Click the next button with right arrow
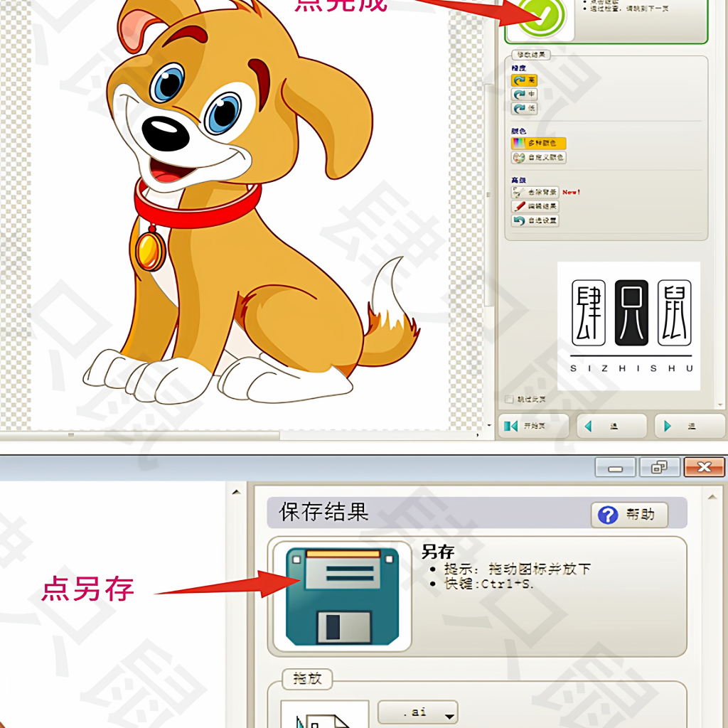 pos(690,426)
